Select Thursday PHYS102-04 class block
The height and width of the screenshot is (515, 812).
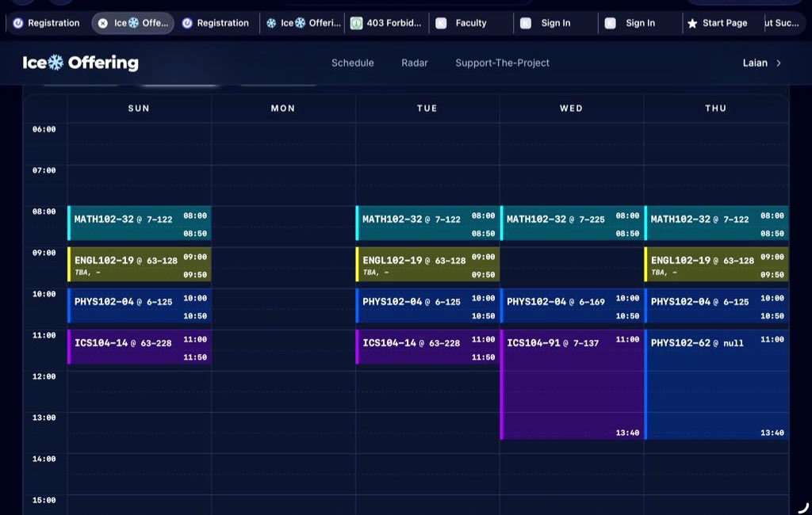tap(717, 306)
